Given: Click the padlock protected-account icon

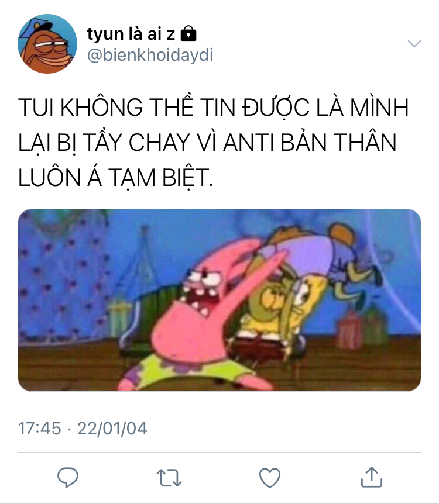Looking at the screenshot, I should pyautogui.click(x=188, y=33).
